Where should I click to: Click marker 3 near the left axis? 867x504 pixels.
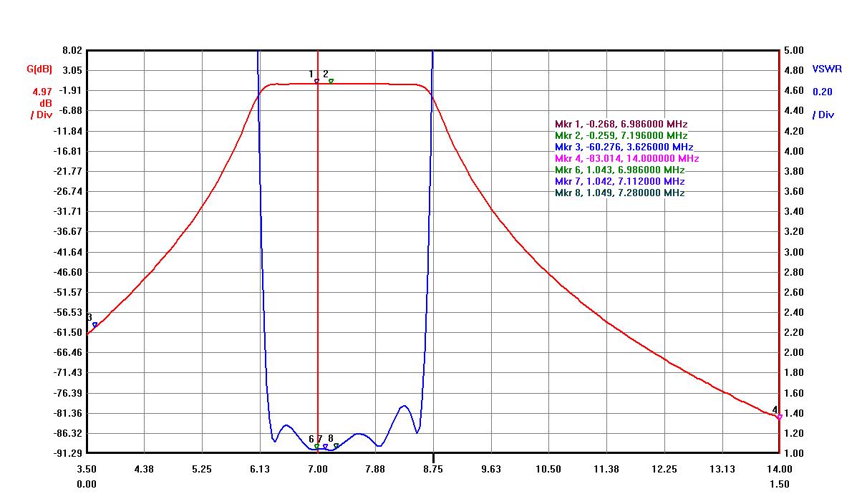(x=95, y=325)
